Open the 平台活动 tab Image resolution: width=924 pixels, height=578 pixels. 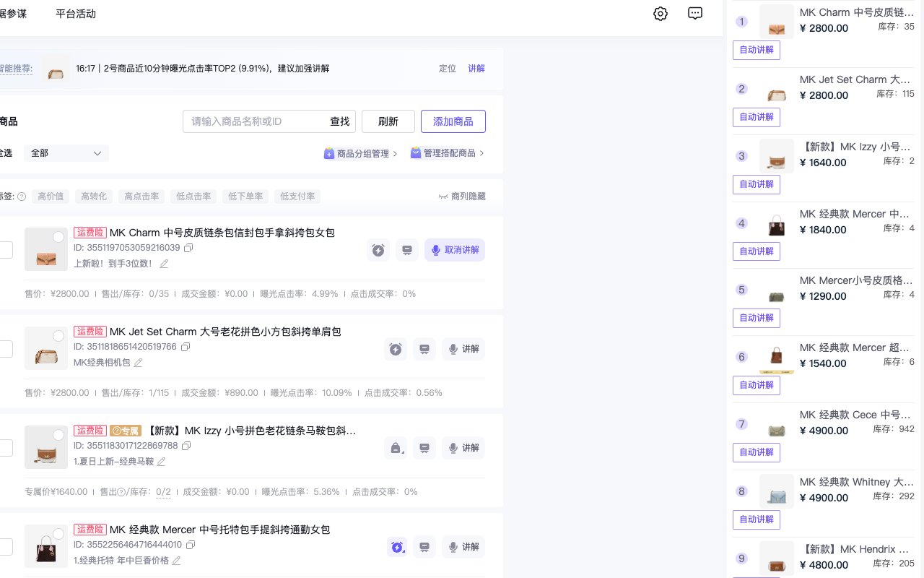tap(76, 14)
